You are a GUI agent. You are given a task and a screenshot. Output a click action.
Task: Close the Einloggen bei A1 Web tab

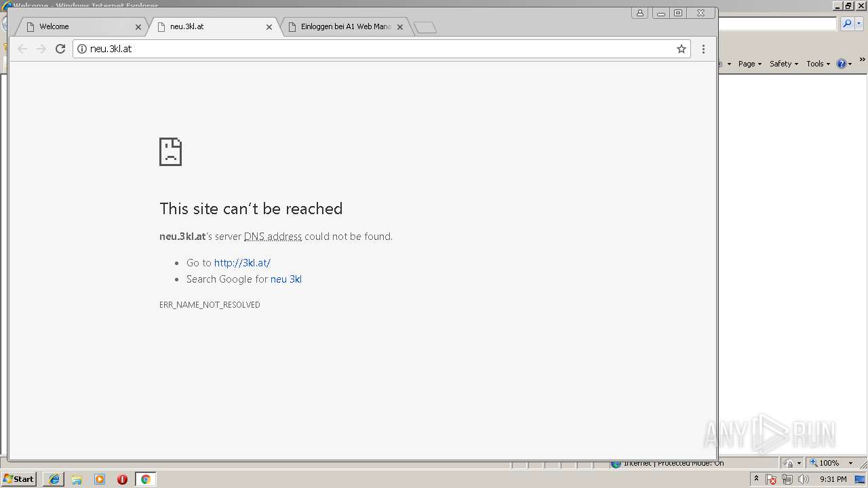click(x=400, y=27)
